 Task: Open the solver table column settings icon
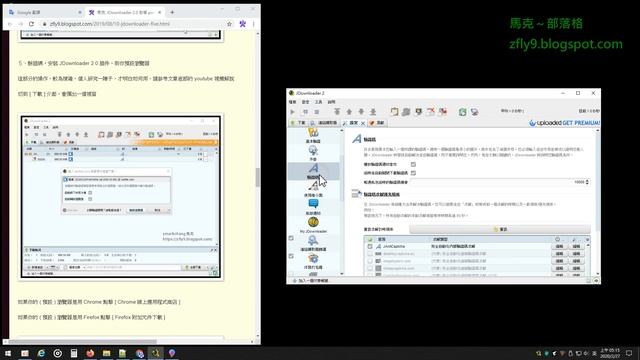pyautogui.click(x=587, y=239)
